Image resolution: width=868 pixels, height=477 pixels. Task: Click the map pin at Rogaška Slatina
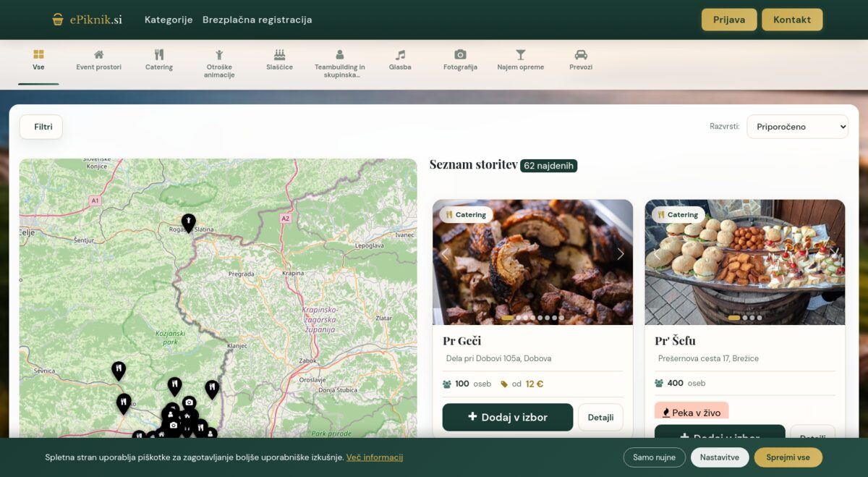click(188, 222)
